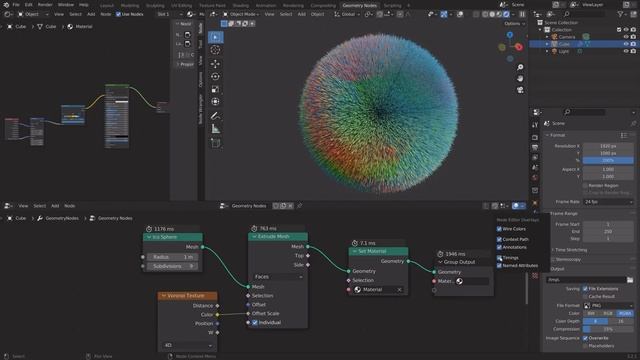Open File Format PNG dropdown
The width and height of the screenshot is (640, 360).
(x=608, y=305)
